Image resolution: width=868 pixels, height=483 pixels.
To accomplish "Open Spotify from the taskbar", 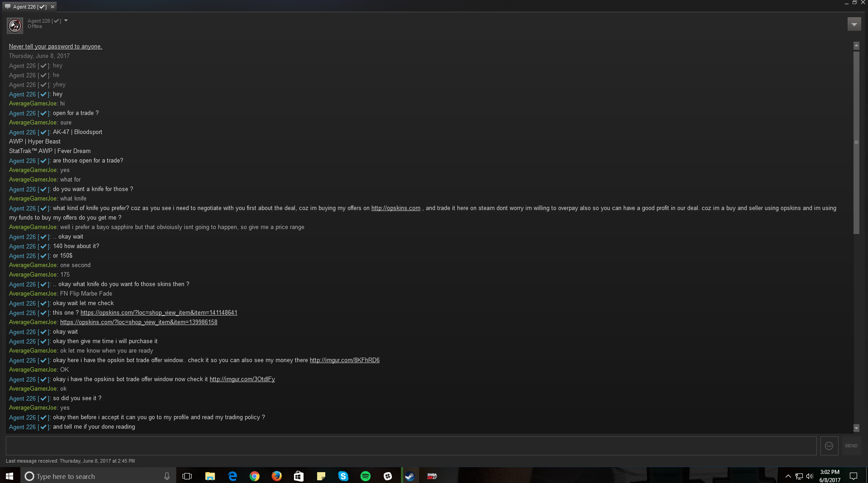I will [365, 476].
